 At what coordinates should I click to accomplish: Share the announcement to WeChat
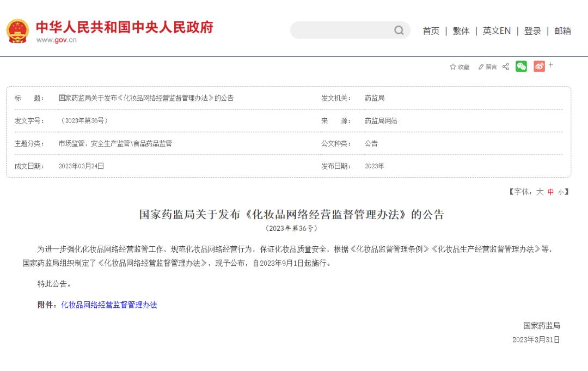(521, 66)
